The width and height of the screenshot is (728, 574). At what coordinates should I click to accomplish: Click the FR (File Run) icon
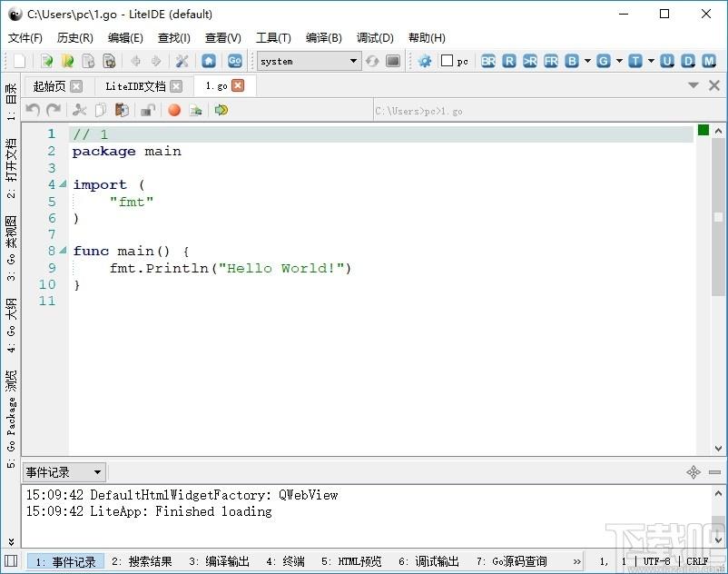click(551, 61)
